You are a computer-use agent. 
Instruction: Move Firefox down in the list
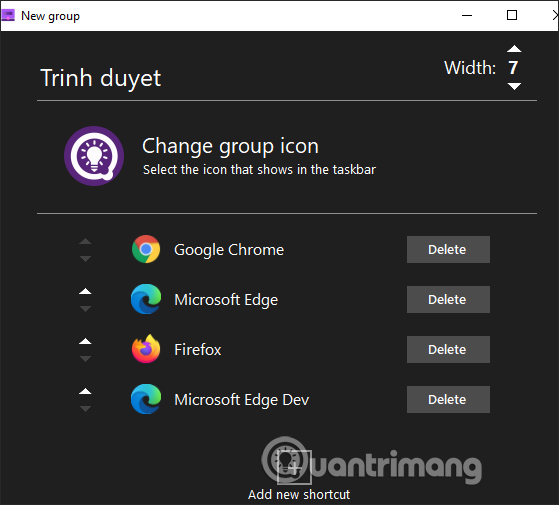pyautogui.click(x=85, y=358)
